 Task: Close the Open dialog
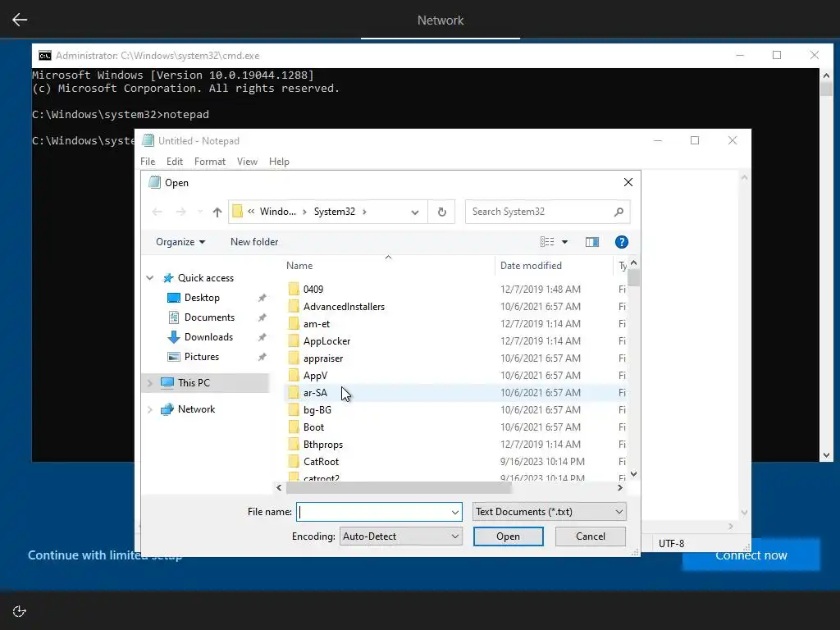628,183
